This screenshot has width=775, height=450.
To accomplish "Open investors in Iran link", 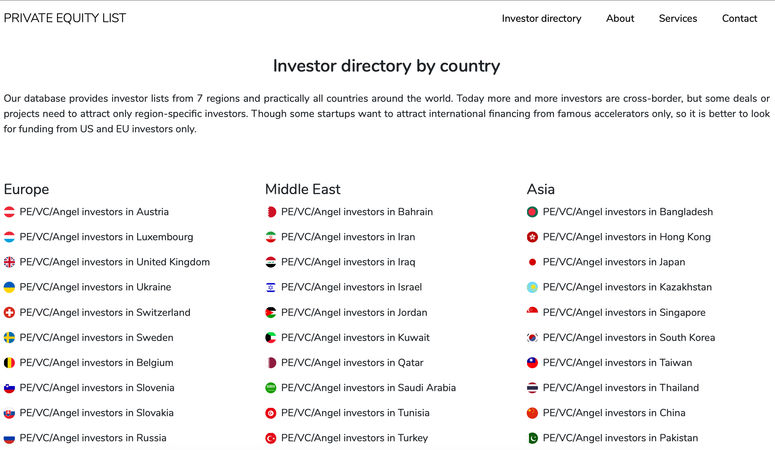I will click(x=348, y=237).
